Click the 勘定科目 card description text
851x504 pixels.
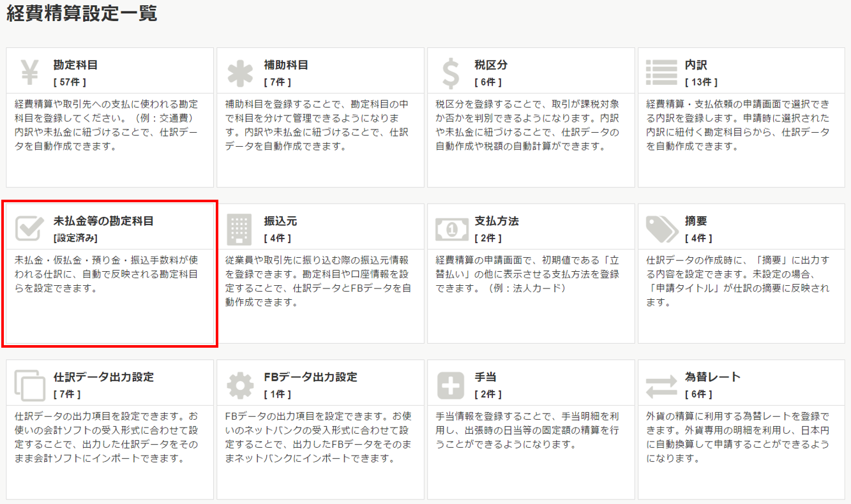(x=107, y=125)
